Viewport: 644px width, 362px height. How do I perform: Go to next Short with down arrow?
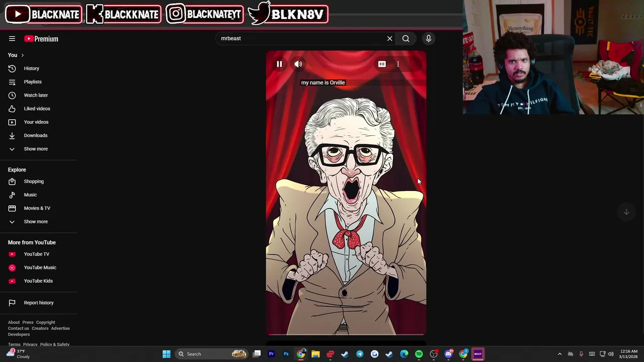626,212
